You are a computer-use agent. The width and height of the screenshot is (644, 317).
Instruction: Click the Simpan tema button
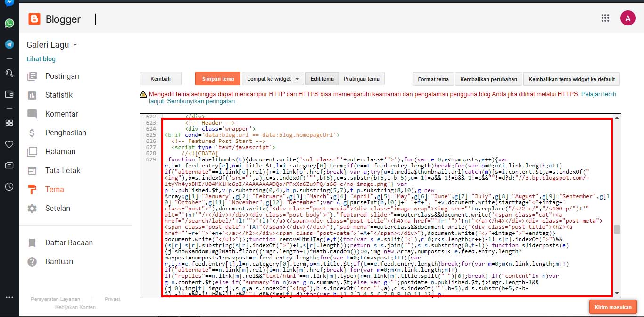(x=218, y=79)
